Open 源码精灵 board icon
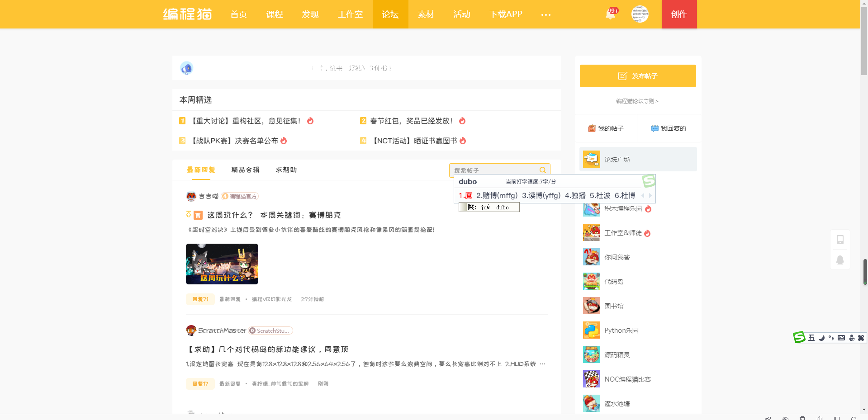 pos(592,354)
